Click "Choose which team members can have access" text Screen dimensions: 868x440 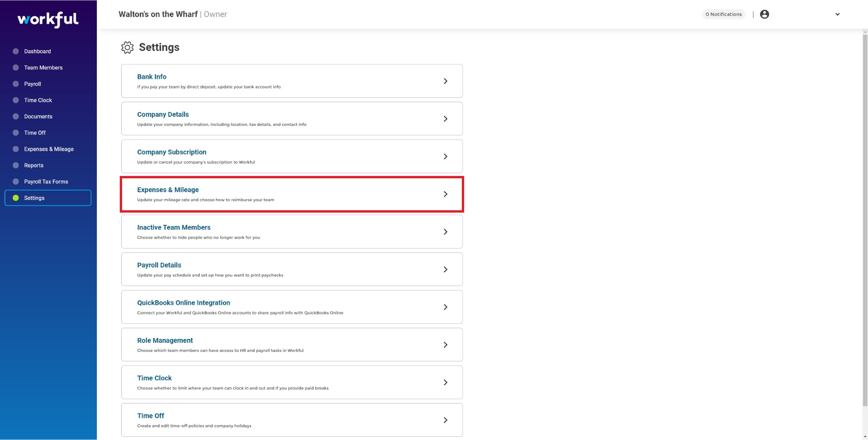pyautogui.click(x=220, y=350)
